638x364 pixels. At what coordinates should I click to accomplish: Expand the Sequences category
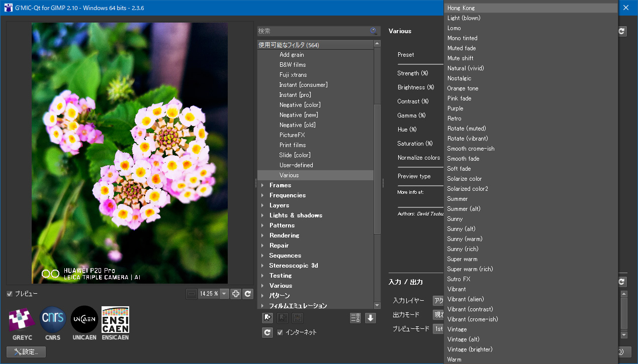tap(262, 256)
